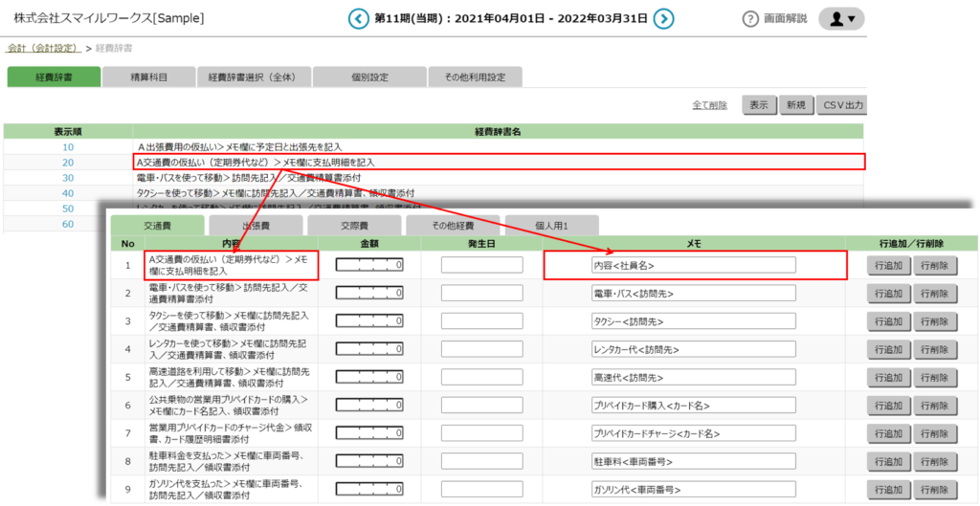The width and height of the screenshot is (980, 506).
Task: Click memo field 高速代<訪問先>
Action: pos(693,377)
